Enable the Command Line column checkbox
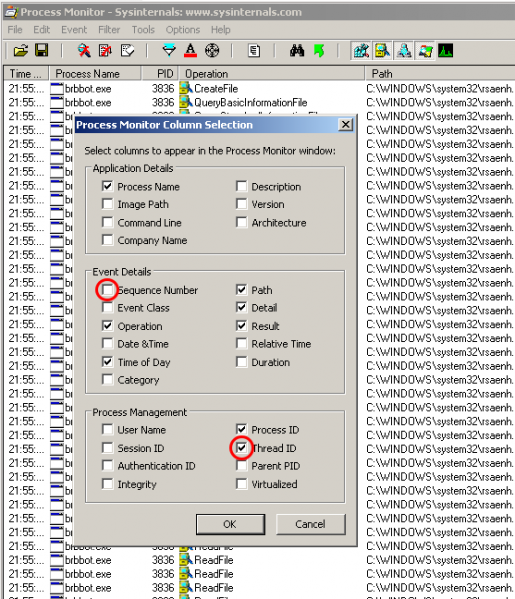515x599 pixels. click(x=107, y=222)
